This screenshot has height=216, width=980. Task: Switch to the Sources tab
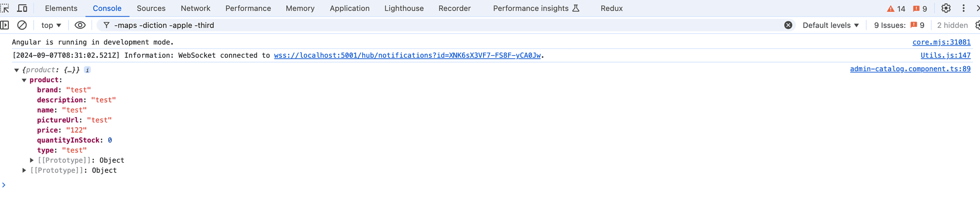pyautogui.click(x=151, y=8)
